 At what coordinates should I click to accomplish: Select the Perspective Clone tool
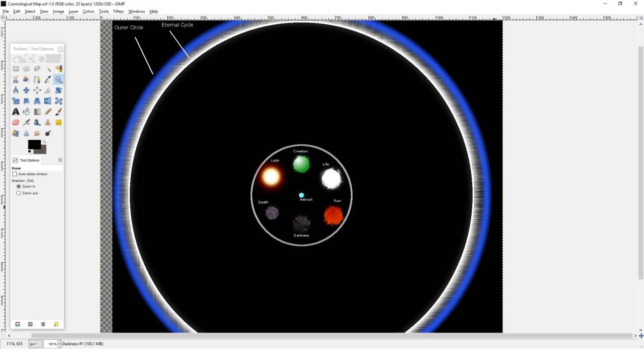point(16,134)
